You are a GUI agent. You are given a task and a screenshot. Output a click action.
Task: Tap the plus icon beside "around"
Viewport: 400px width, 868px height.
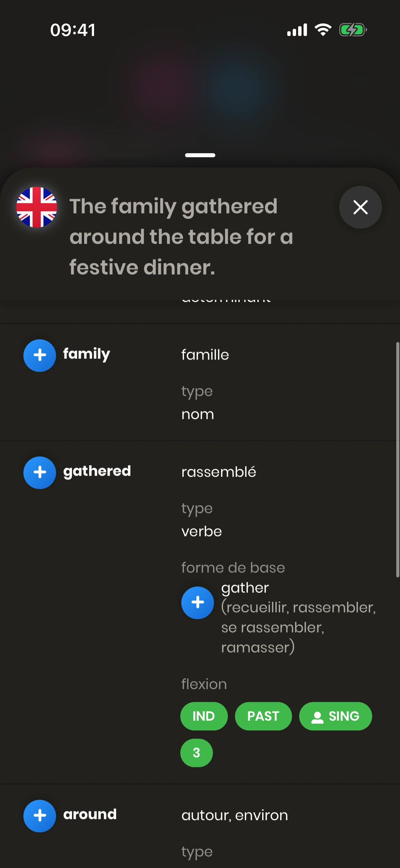tap(40, 816)
